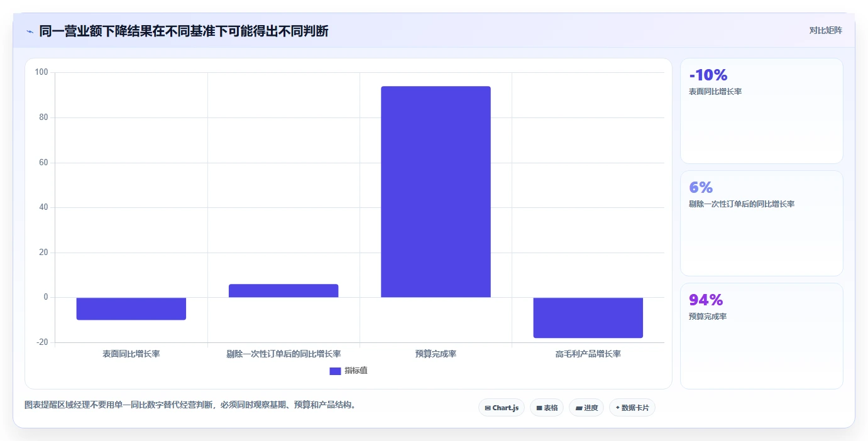Click the chart title 同一营业额下降结果…
Viewport: 868px width, 441px height.
tap(184, 31)
